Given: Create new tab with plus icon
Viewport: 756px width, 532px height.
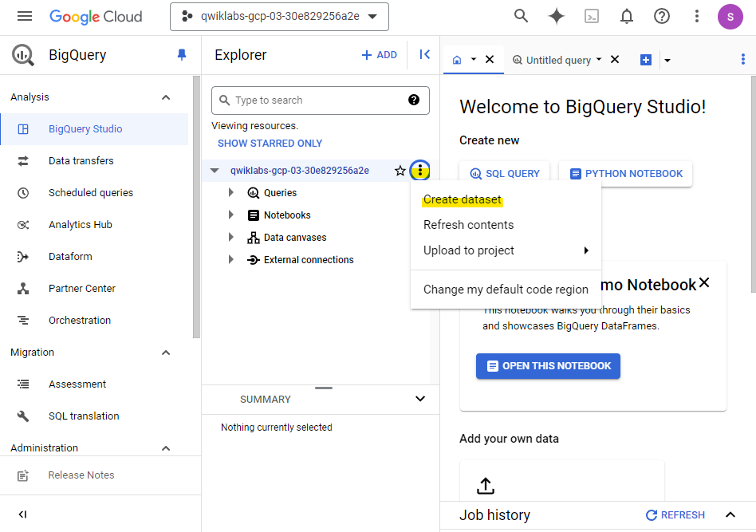Looking at the screenshot, I should (x=646, y=60).
